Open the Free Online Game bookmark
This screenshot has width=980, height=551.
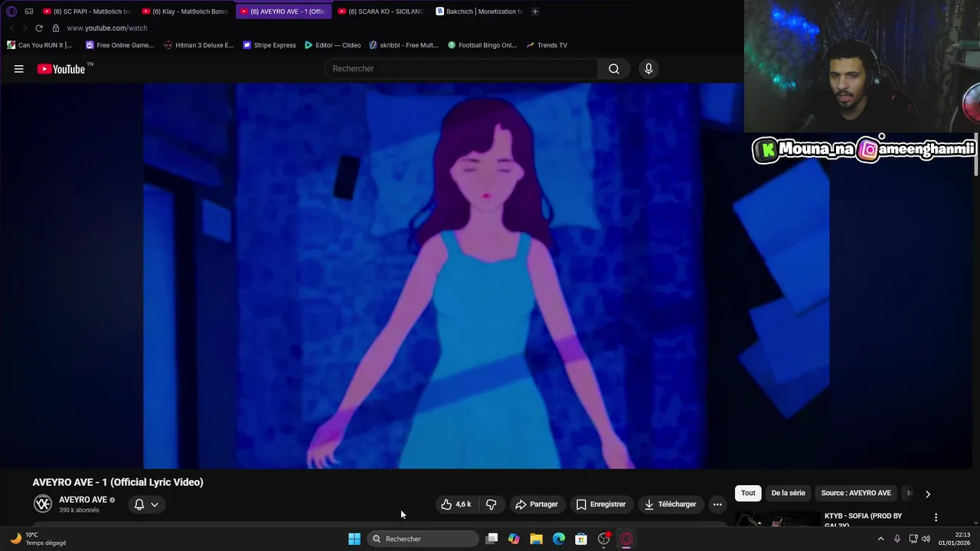pos(119,45)
